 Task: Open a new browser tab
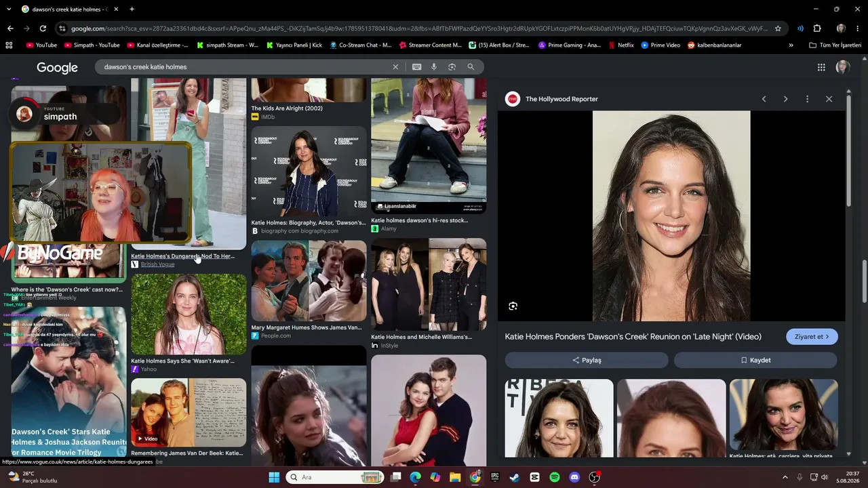pyautogui.click(x=132, y=9)
